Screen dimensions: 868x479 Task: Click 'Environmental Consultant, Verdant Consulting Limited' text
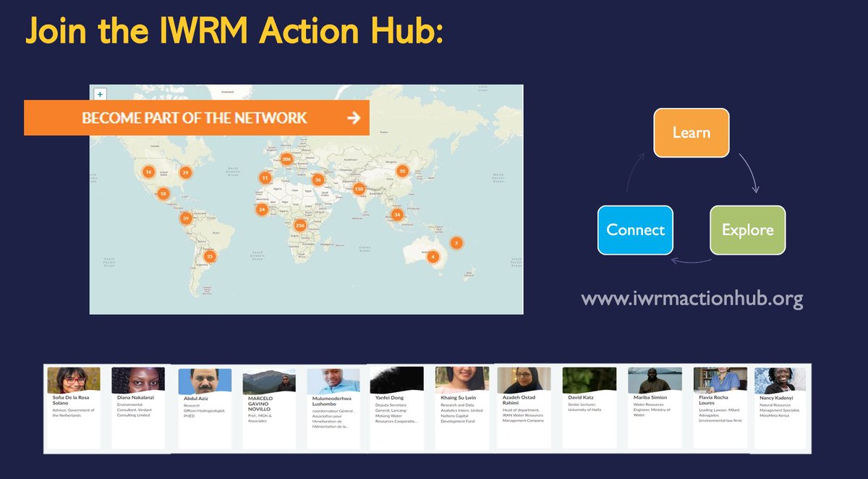[135, 409]
